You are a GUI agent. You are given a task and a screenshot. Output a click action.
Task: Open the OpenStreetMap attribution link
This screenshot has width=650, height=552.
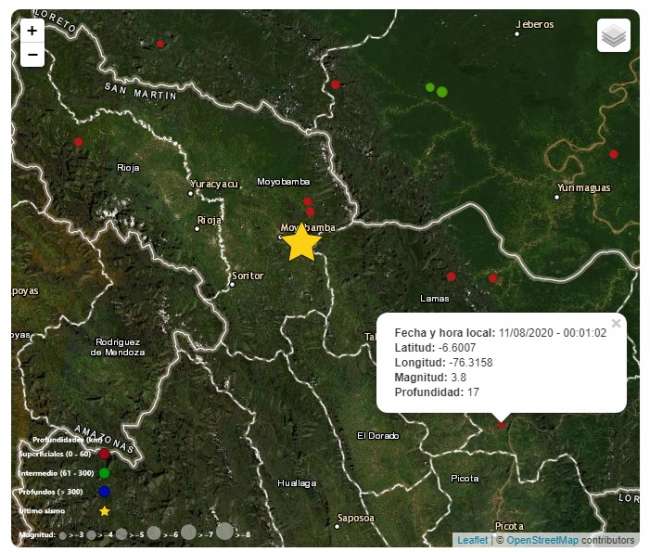click(541, 541)
